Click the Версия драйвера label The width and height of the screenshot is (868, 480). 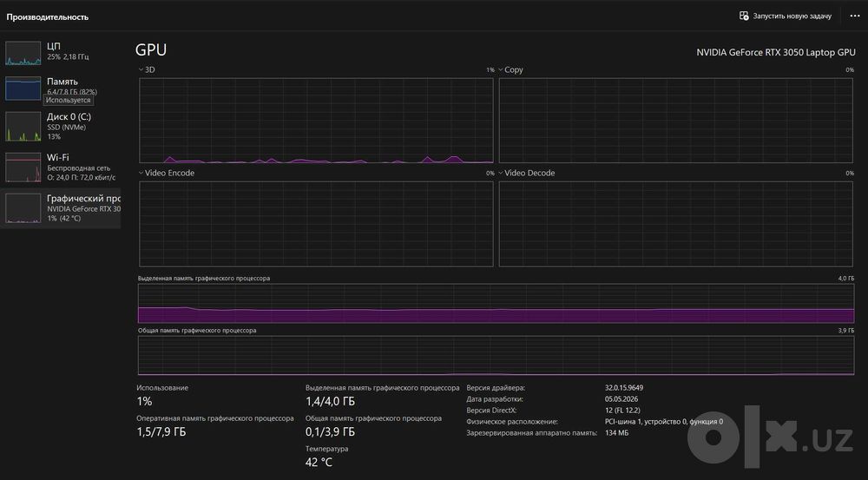(496, 388)
